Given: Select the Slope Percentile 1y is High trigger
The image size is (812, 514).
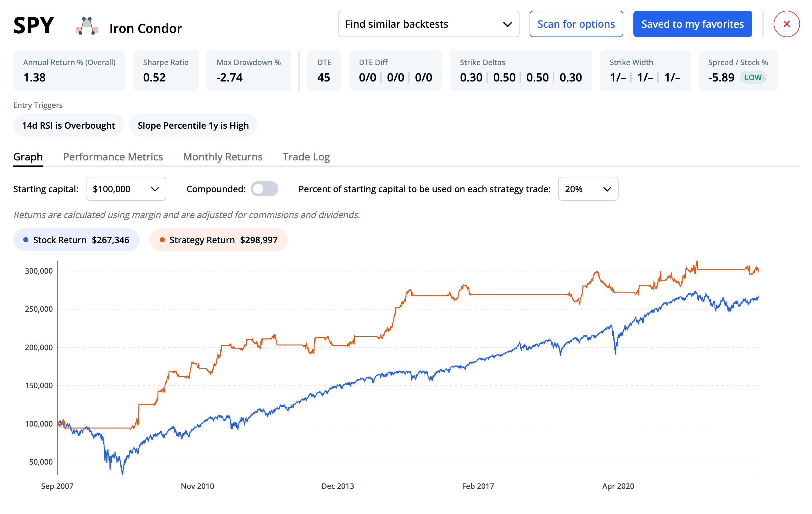Looking at the screenshot, I should [x=193, y=125].
